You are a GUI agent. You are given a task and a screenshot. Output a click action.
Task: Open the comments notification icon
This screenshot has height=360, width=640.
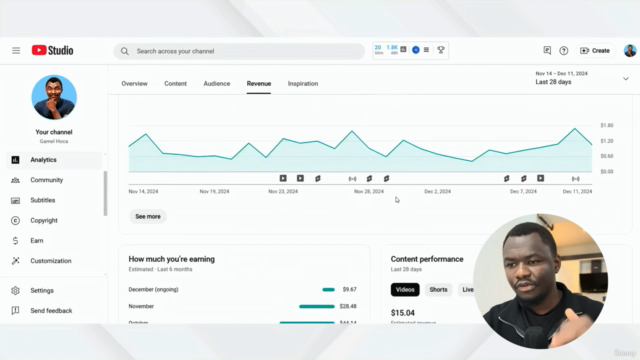coord(547,50)
